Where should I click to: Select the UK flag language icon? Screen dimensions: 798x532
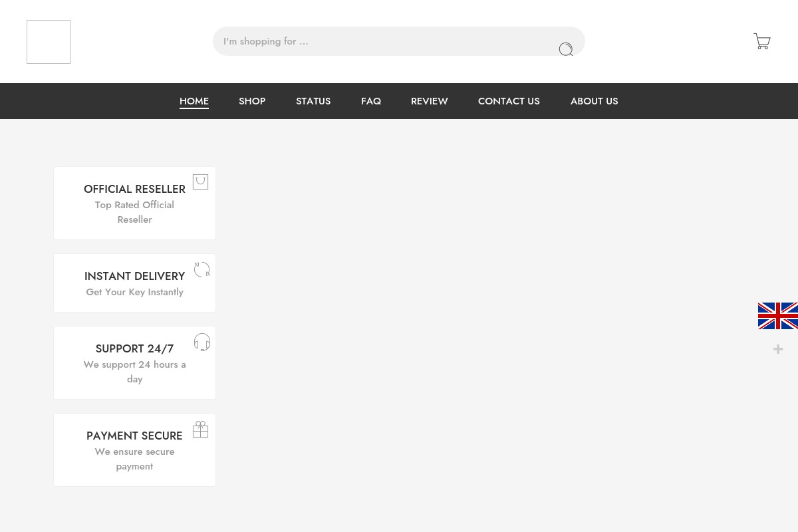click(x=778, y=316)
